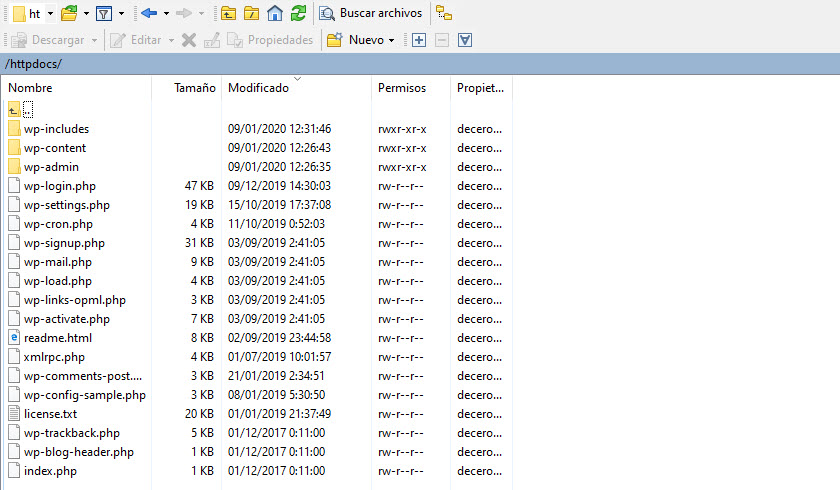Open the Nuevo dropdown arrow

(x=392, y=41)
